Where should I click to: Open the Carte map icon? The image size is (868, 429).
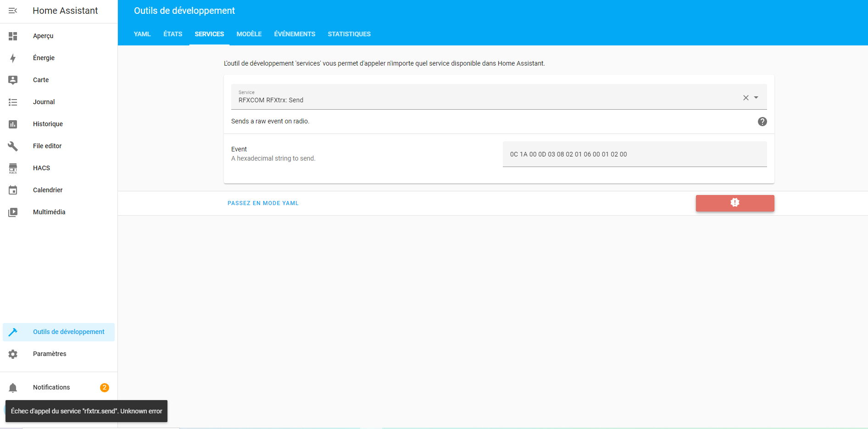click(x=13, y=80)
